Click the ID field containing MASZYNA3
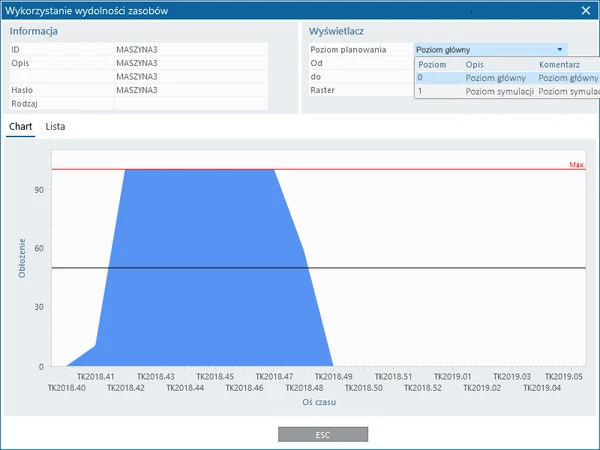600x450 pixels. 190,48
